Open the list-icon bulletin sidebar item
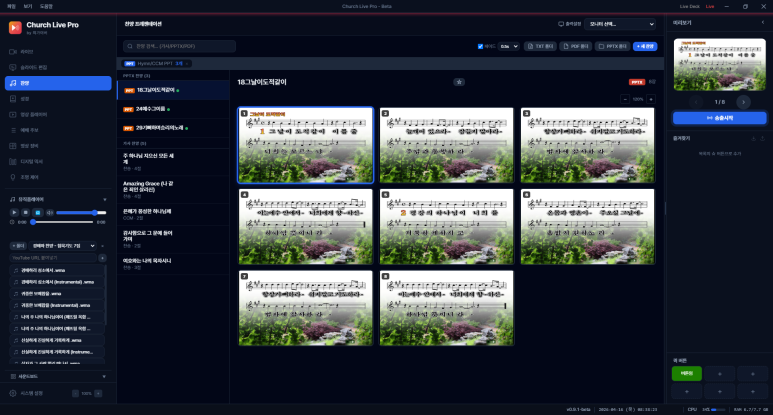 click(58, 130)
